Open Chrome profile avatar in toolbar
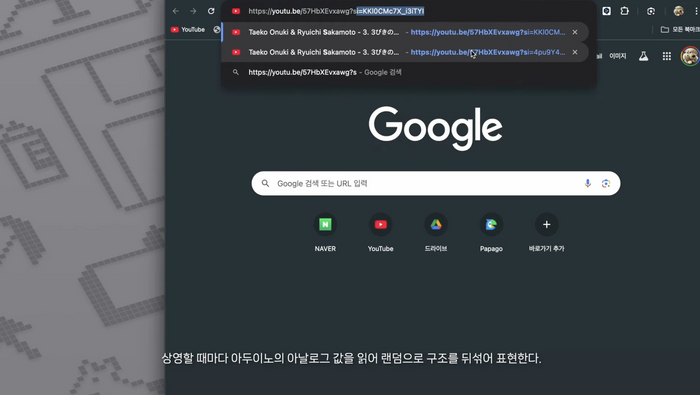 [x=679, y=11]
